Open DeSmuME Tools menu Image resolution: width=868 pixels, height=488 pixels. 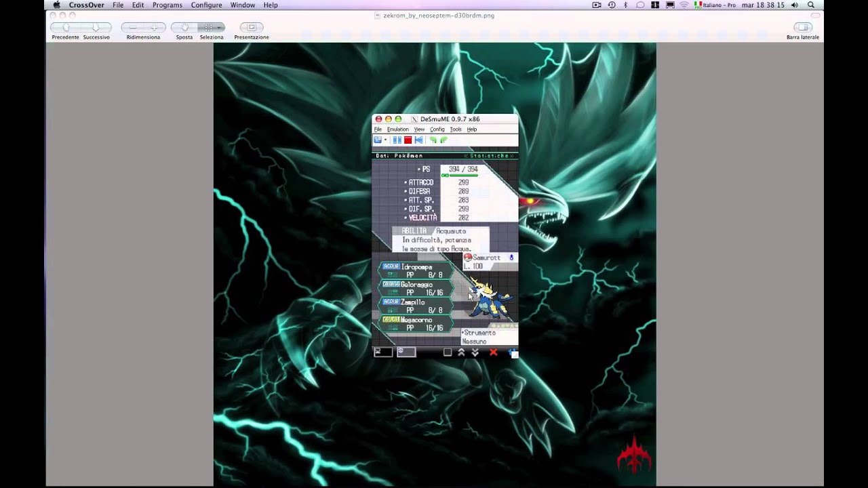click(456, 129)
